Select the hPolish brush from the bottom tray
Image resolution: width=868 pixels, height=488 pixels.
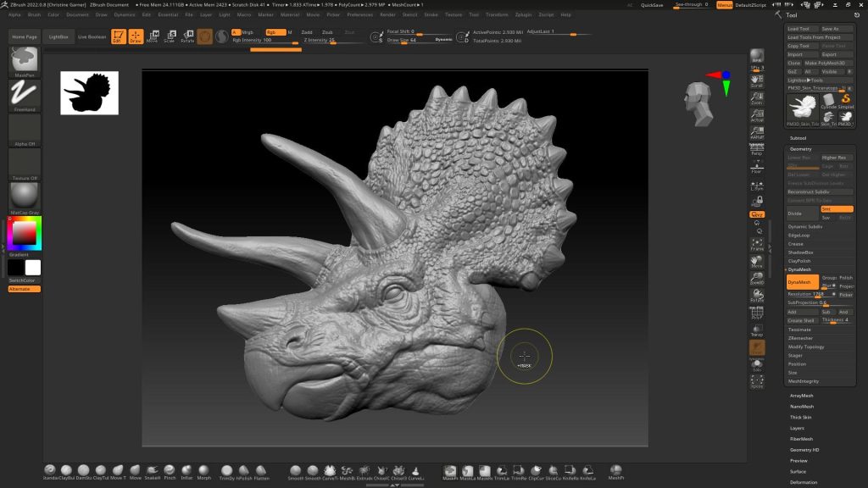[x=244, y=470]
